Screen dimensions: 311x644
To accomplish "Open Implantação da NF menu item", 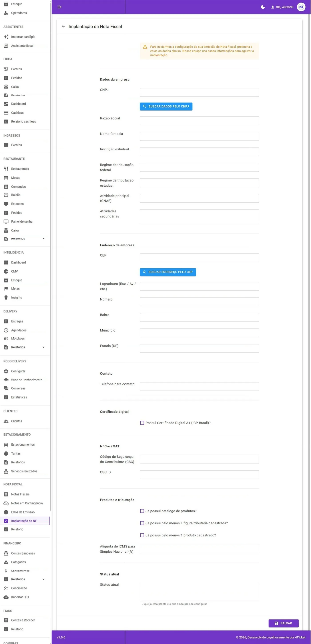I will [x=25, y=521].
